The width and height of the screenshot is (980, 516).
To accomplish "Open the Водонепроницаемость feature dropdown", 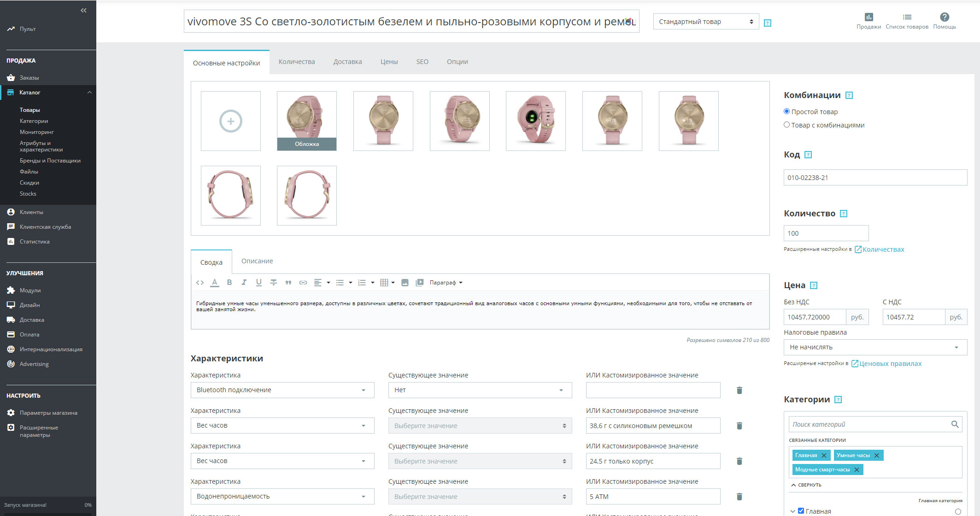I will click(282, 497).
